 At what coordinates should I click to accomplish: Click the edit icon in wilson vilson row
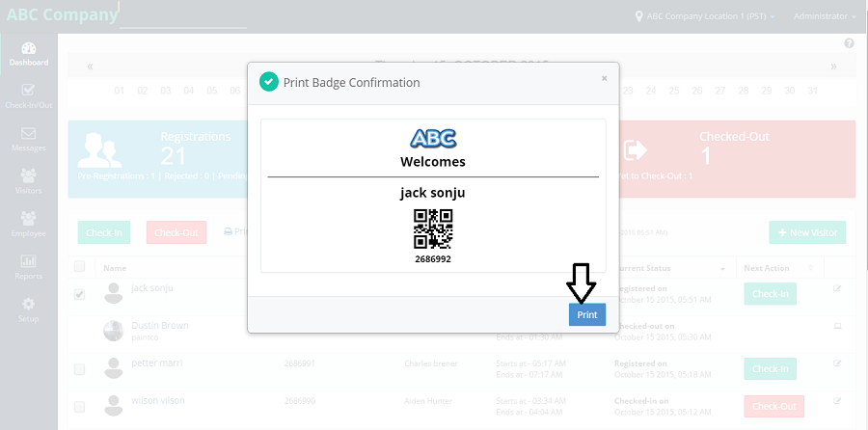(x=837, y=401)
